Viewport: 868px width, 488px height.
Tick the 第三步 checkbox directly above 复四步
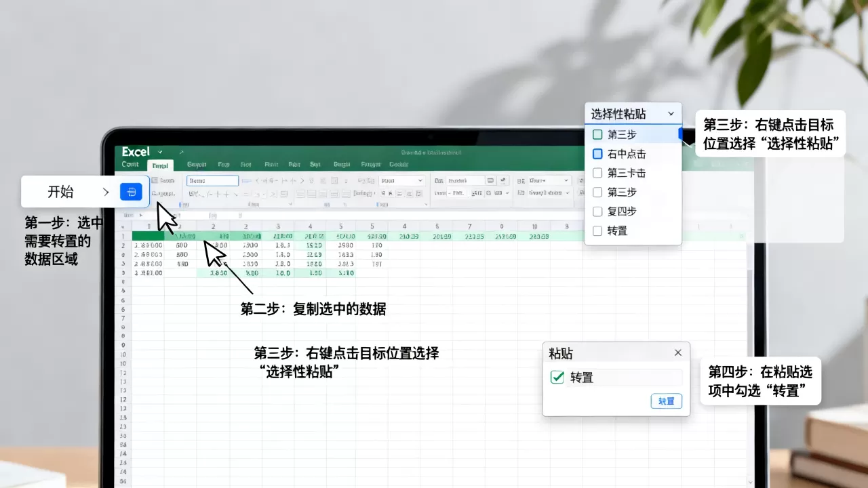(x=597, y=192)
